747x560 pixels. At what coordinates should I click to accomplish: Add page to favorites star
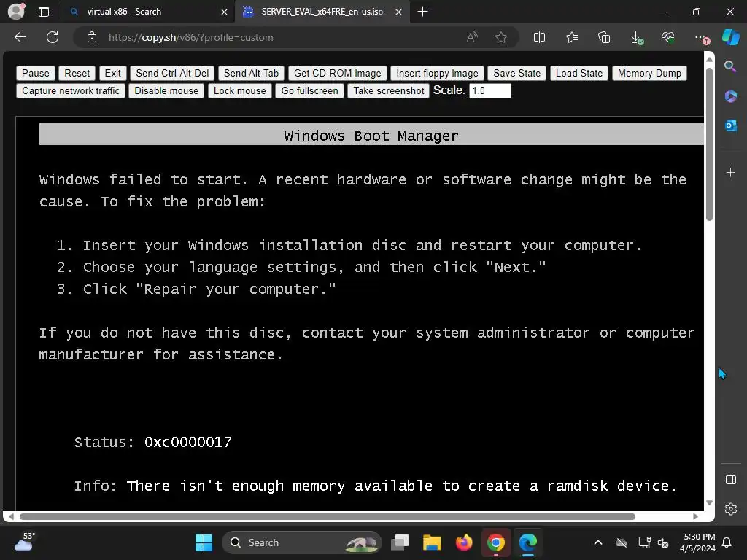pos(500,37)
